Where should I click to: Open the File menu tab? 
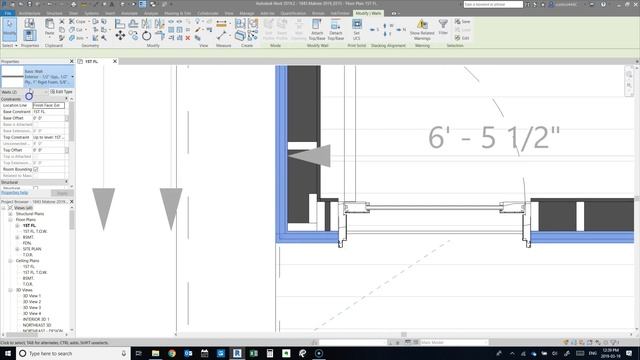pos(7,13)
